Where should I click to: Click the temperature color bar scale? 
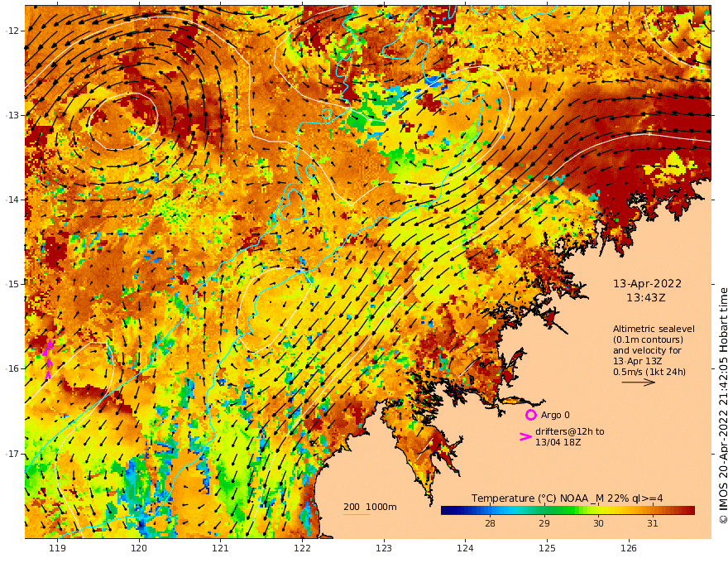click(568, 511)
